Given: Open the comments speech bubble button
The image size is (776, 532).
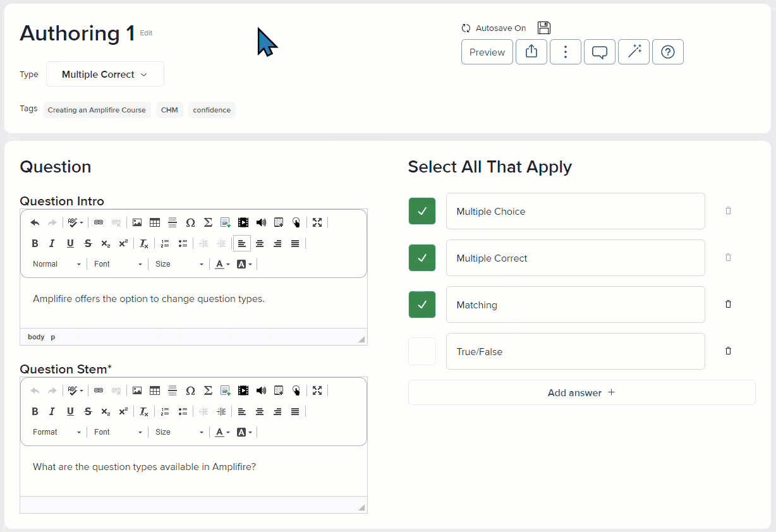Looking at the screenshot, I should point(600,52).
